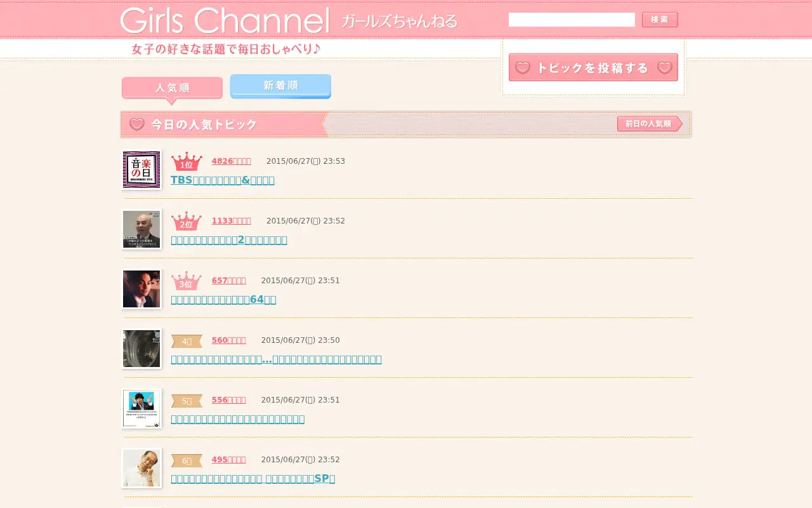The image size is (812, 508).
Task: Open the rank 2 topic thumbnail
Action: [x=141, y=229]
